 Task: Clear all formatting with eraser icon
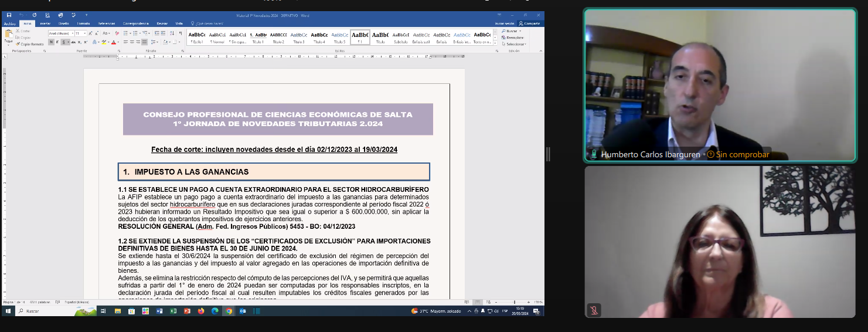pyautogui.click(x=117, y=33)
